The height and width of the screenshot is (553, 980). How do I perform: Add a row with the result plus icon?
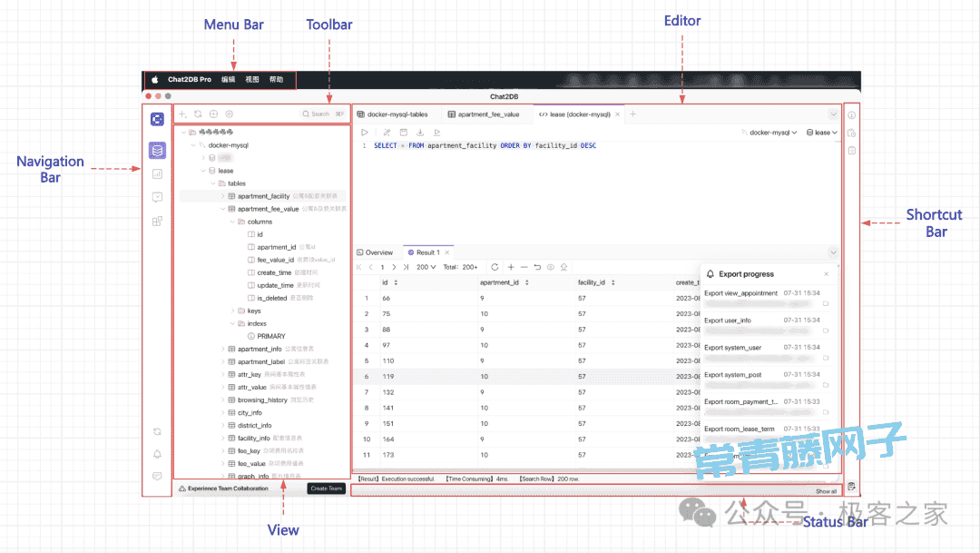[x=511, y=267]
